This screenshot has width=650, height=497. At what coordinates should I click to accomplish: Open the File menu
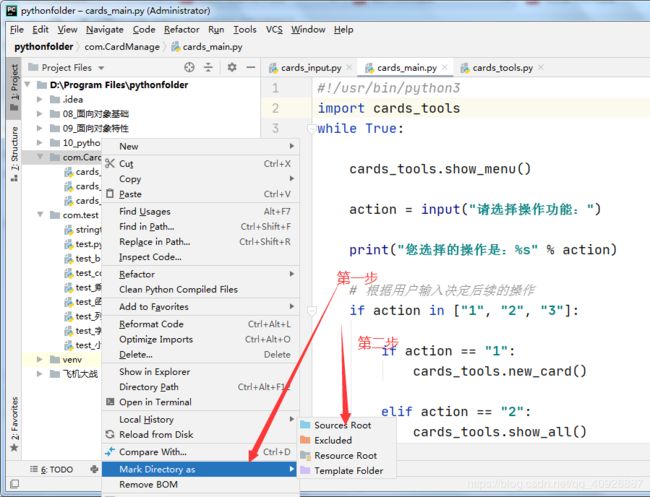pos(17,29)
